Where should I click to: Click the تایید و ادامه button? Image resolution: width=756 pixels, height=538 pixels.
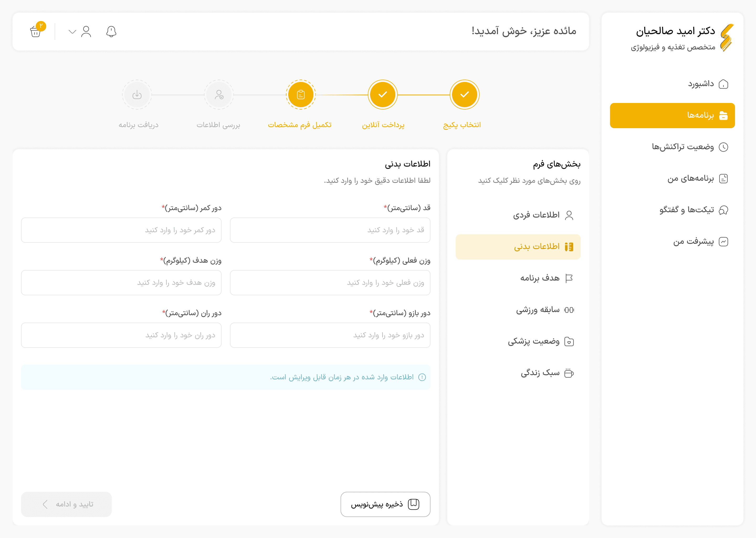[x=66, y=504]
